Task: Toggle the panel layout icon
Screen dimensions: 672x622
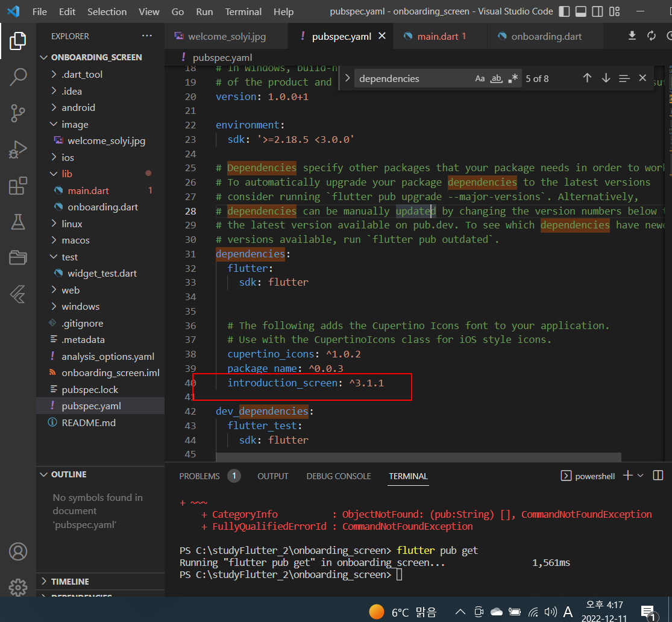Action: [x=581, y=11]
